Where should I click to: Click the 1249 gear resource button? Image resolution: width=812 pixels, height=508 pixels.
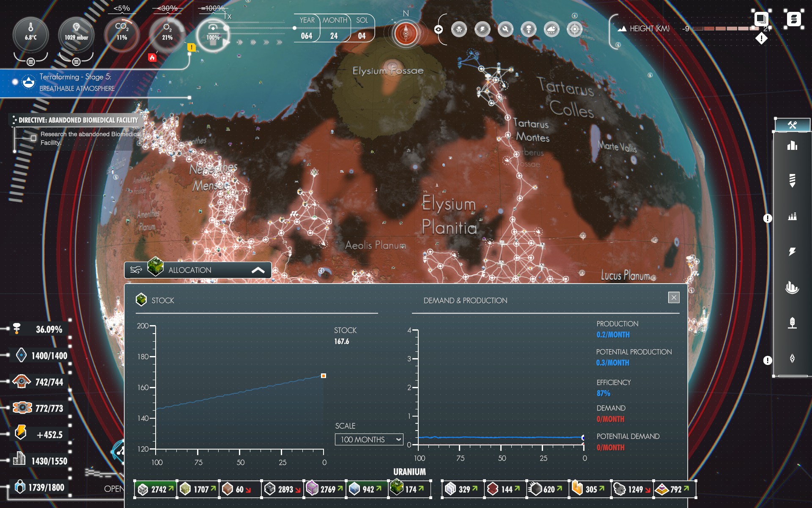click(632, 489)
